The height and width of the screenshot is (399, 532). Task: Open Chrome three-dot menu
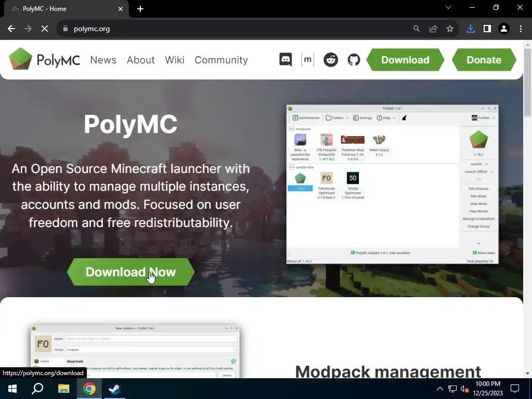click(x=521, y=29)
